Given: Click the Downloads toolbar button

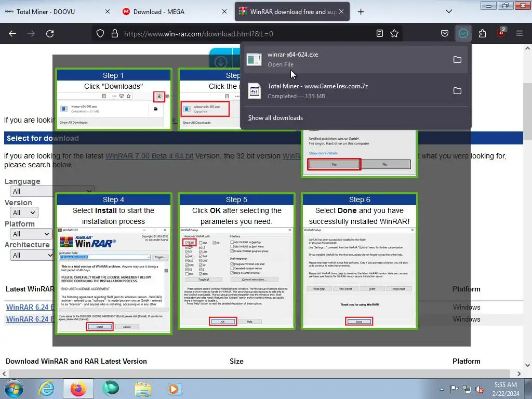Looking at the screenshot, I should coord(463,33).
